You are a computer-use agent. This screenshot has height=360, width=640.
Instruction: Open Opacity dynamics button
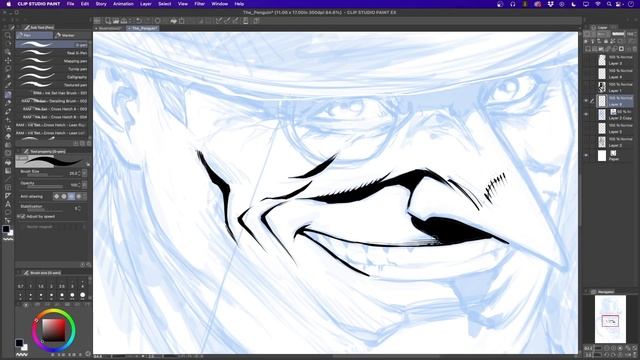point(84,185)
